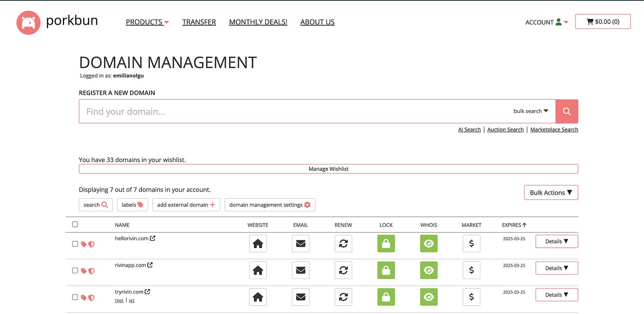This screenshot has height=314, width=644.
Task: Open the AI Search link
Action: pyautogui.click(x=469, y=130)
